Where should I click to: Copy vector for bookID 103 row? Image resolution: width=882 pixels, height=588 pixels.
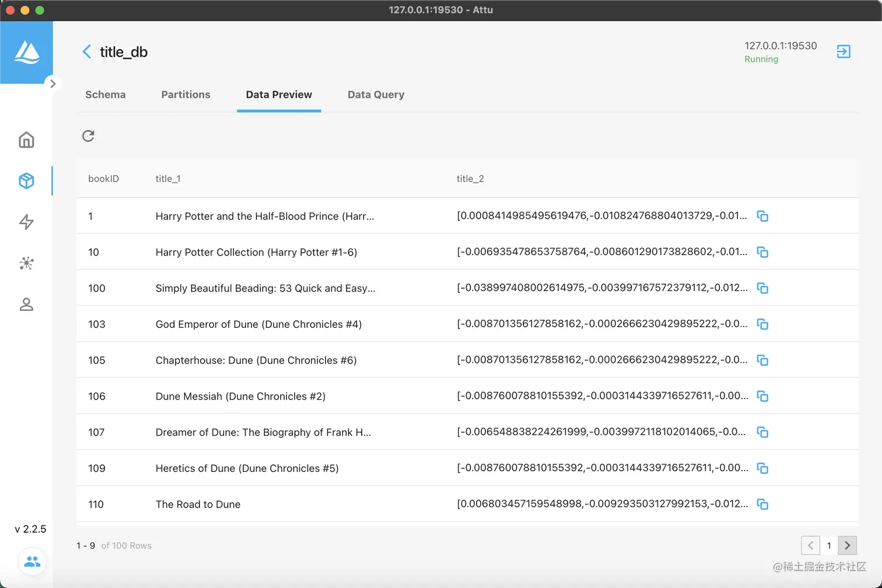pos(762,324)
